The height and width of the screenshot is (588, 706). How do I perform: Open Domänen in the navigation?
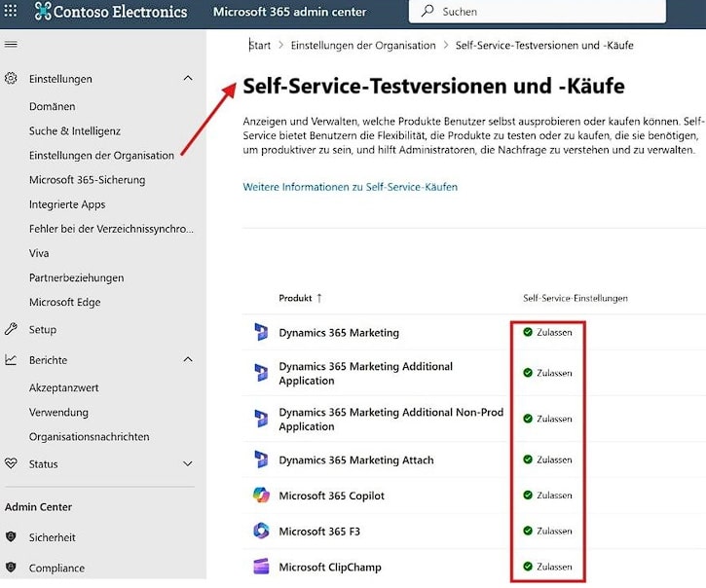tap(53, 107)
